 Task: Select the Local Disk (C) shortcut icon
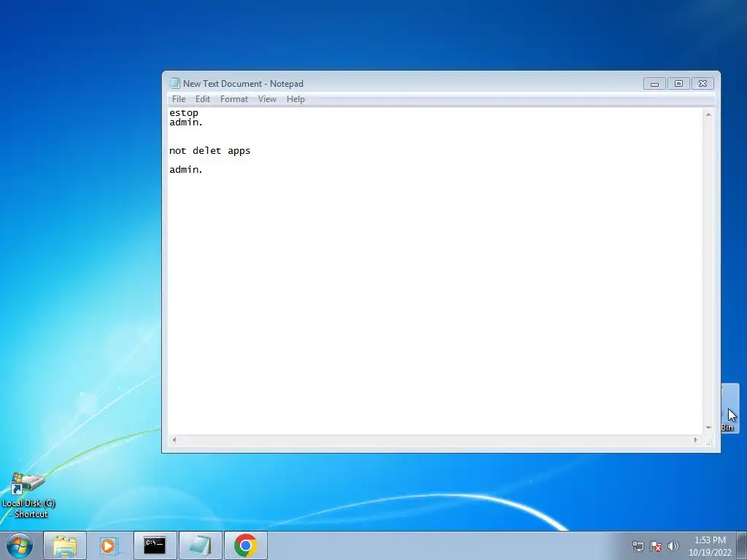click(28, 495)
